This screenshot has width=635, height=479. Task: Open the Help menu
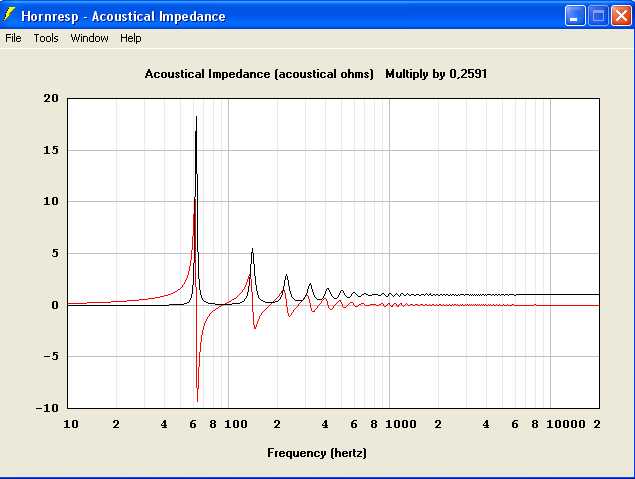coord(131,38)
